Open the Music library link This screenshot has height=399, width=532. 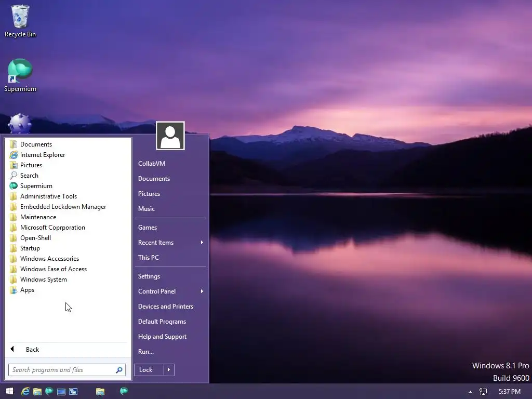pyautogui.click(x=170, y=209)
